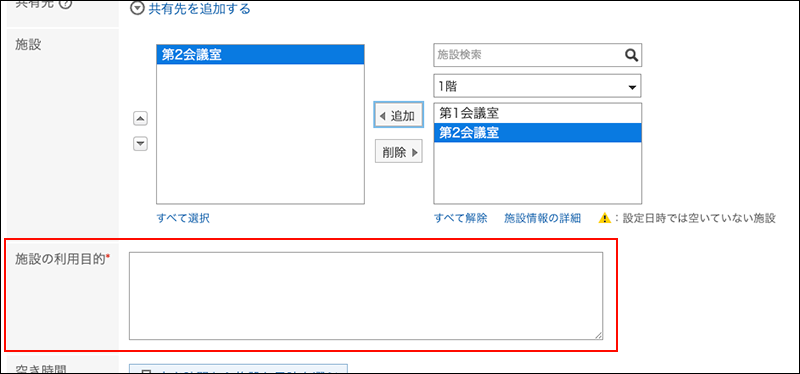Click the yellow warning triangle icon in the legend
Screen dimensions: 800x374
pos(604,218)
